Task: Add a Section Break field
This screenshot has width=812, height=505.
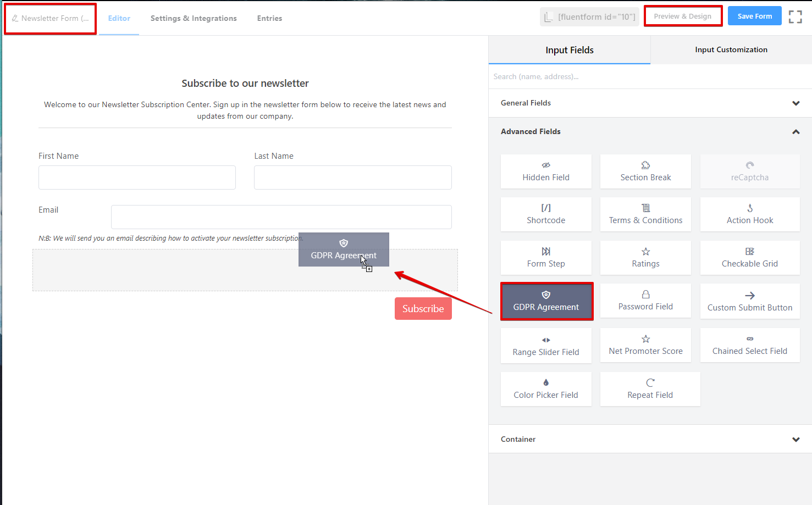Action: coord(645,171)
